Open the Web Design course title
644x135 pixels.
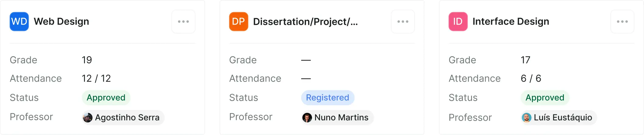(x=61, y=22)
